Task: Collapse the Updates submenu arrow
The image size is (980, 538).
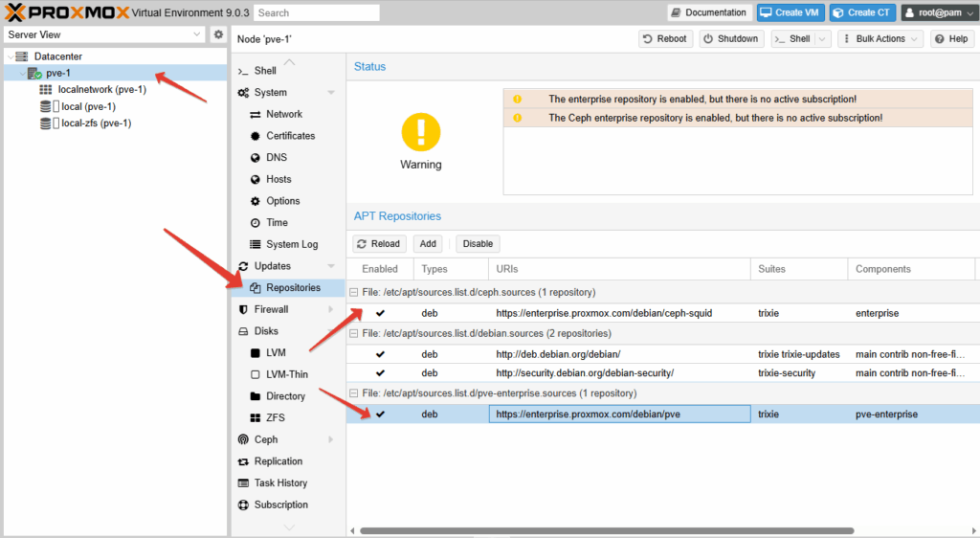Action: [330, 266]
